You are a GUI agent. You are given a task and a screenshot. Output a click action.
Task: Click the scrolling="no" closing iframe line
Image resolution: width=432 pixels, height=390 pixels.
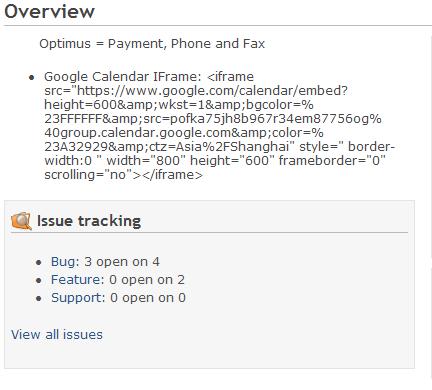point(123,175)
